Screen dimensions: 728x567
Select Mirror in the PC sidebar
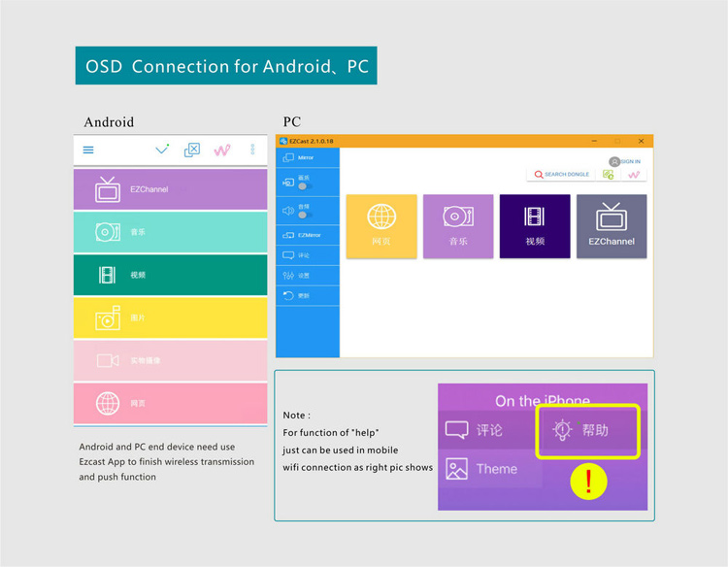click(308, 158)
